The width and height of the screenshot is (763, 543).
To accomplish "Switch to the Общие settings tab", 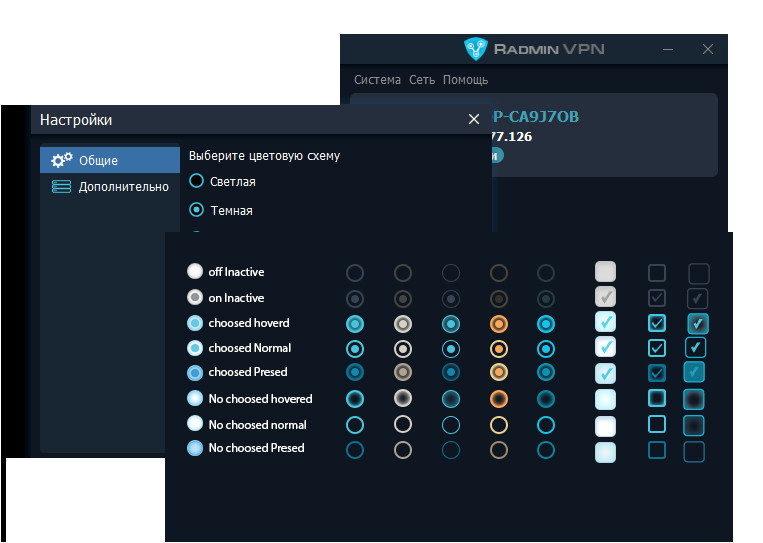I will [x=98, y=160].
